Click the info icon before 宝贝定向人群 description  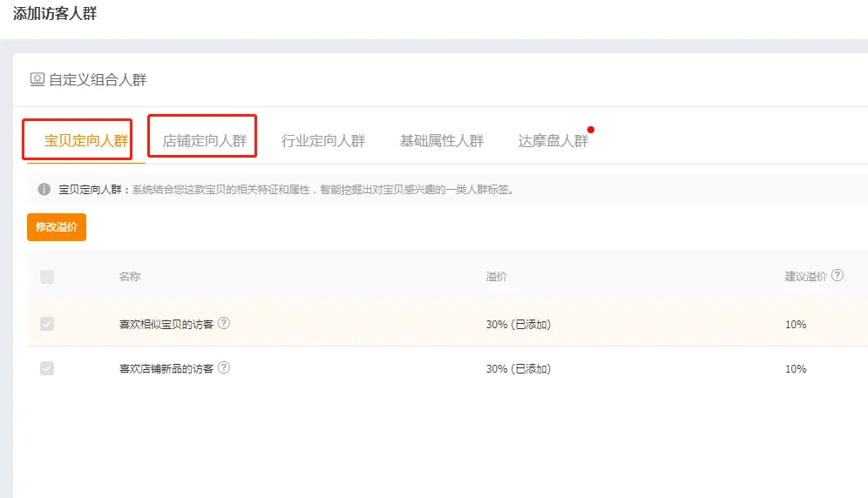[x=44, y=189]
